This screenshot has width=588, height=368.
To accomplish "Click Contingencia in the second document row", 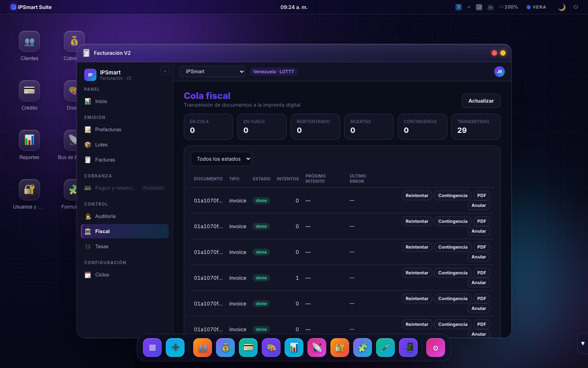I will (453, 221).
